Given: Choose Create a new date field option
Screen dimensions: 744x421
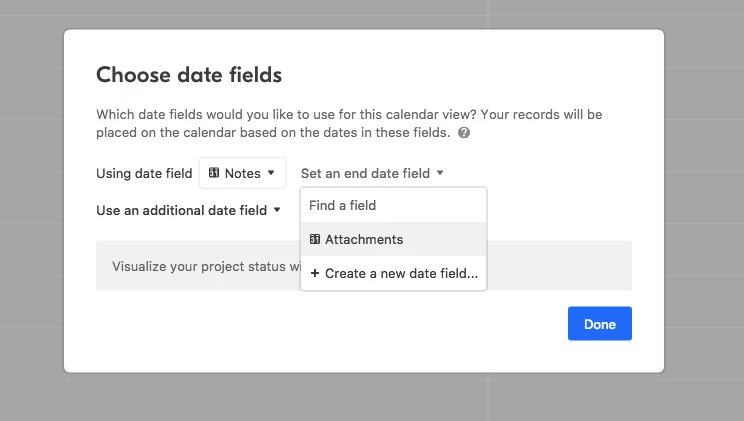Looking at the screenshot, I should click(x=393, y=273).
